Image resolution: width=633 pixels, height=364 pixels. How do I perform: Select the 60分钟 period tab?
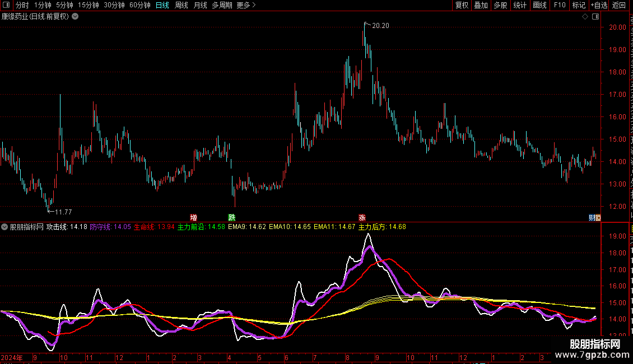139,5
